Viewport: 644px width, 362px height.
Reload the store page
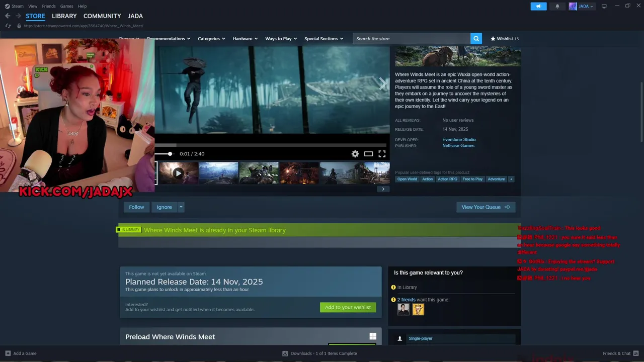point(8,26)
